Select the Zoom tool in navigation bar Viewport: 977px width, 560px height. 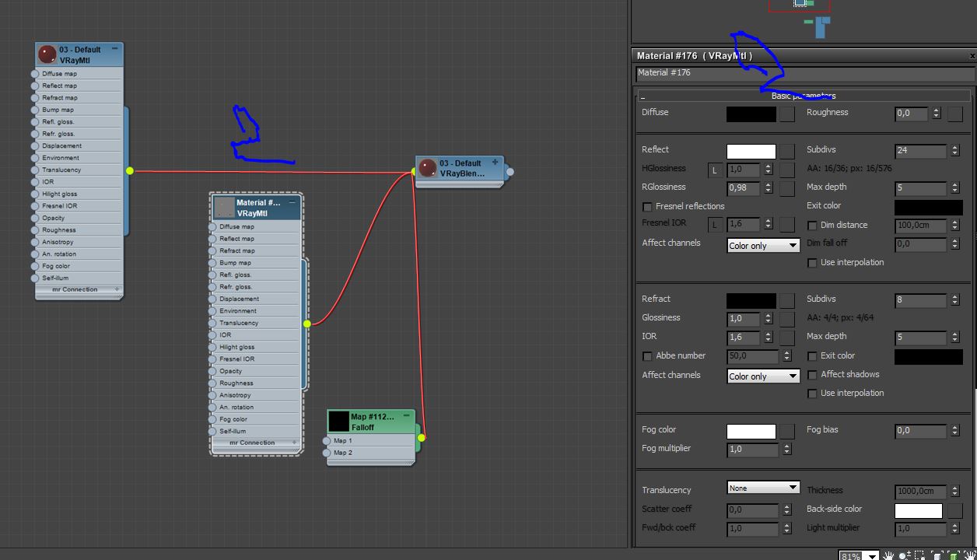[905, 556]
